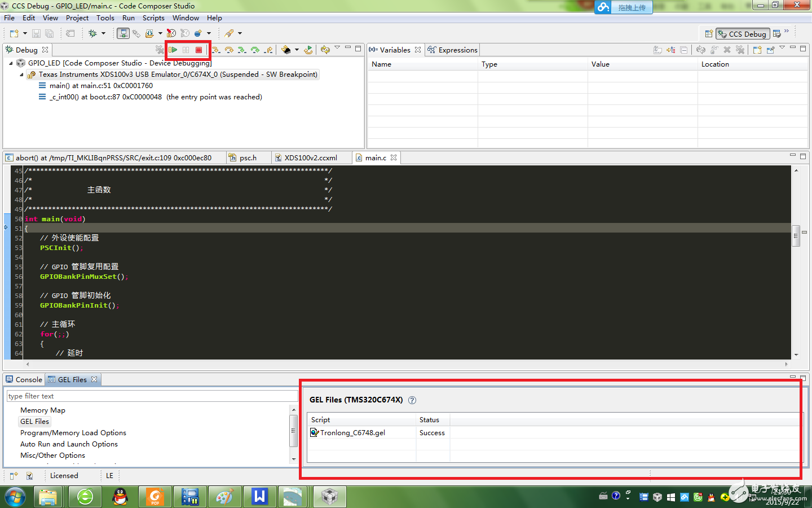Click the Step Over icon
Screen dimensions: 812x508
tap(229, 50)
